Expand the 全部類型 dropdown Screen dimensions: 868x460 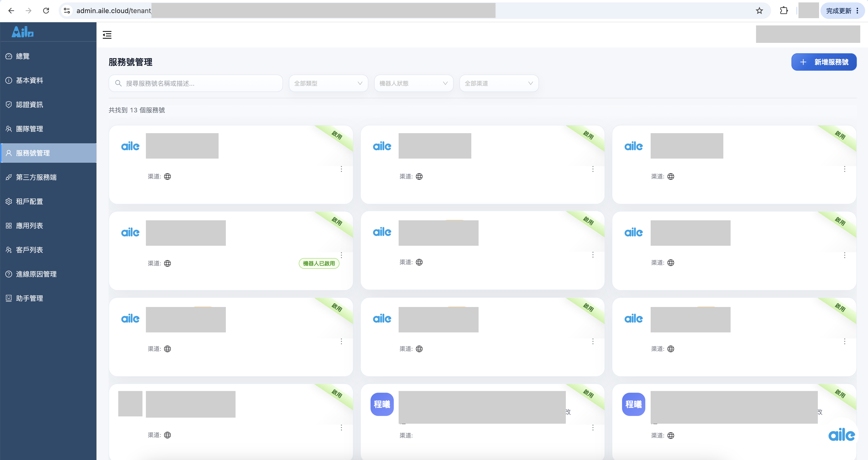coord(328,83)
